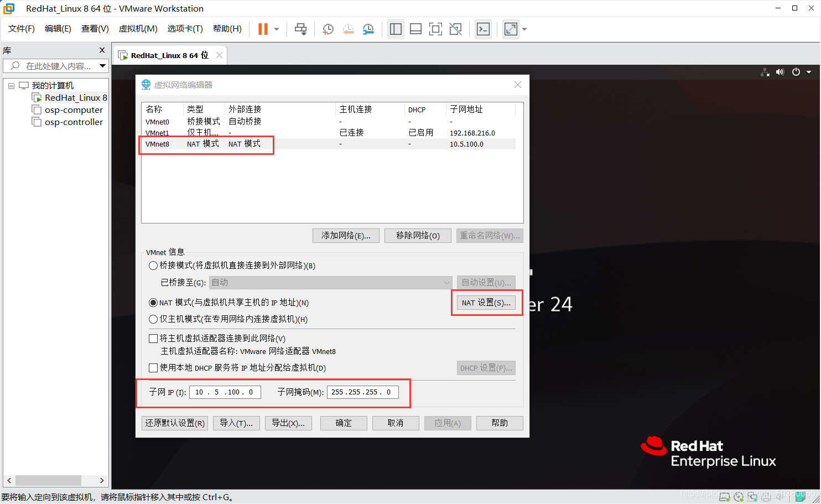Click the stretch guest display icon
Screen dimensions: 821x504
click(x=511, y=29)
